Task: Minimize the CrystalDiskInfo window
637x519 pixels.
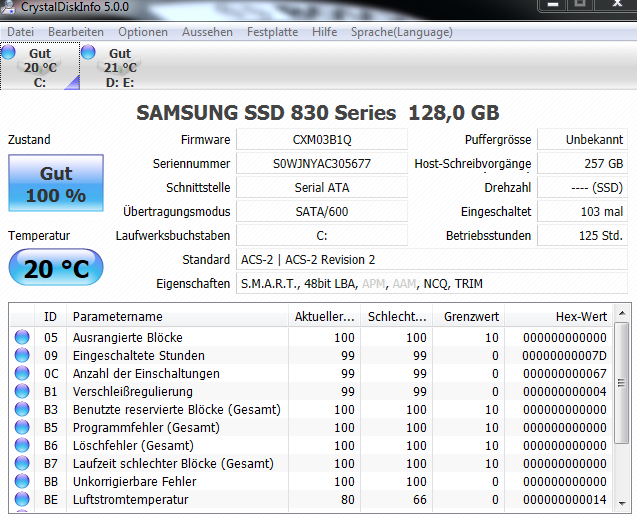Action: 552,5
